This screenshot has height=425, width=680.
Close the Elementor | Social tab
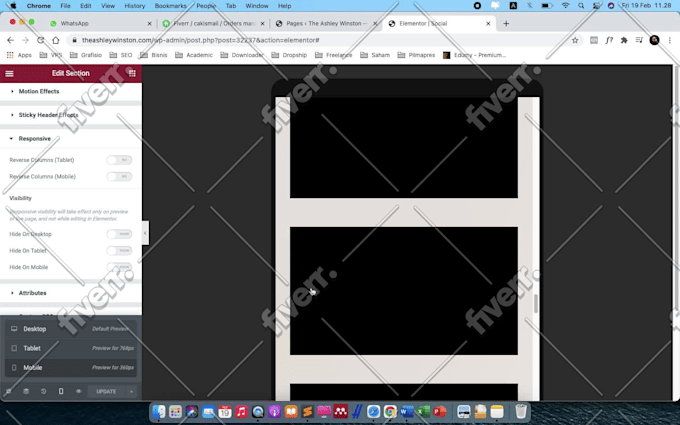tap(488, 23)
